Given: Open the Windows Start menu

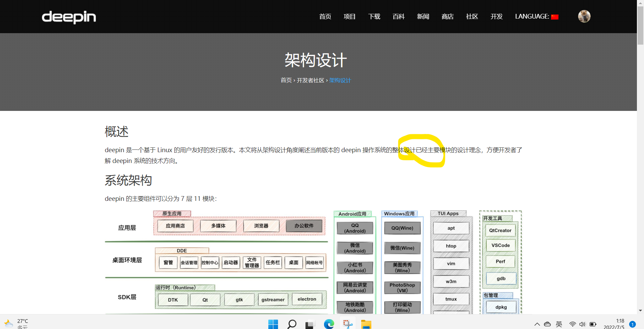Looking at the screenshot, I should click(273, 324).
